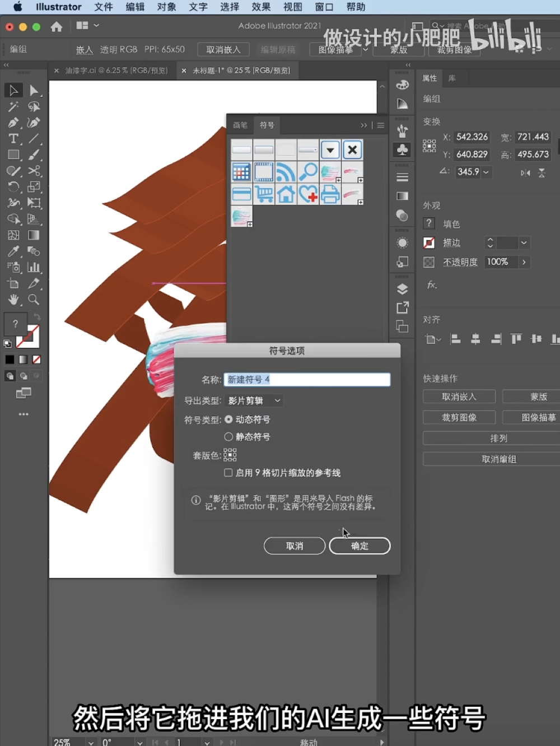Viewport: 560px width, 746px height.
Task: Select the Rectangle tool
Action: click(13, 155)
